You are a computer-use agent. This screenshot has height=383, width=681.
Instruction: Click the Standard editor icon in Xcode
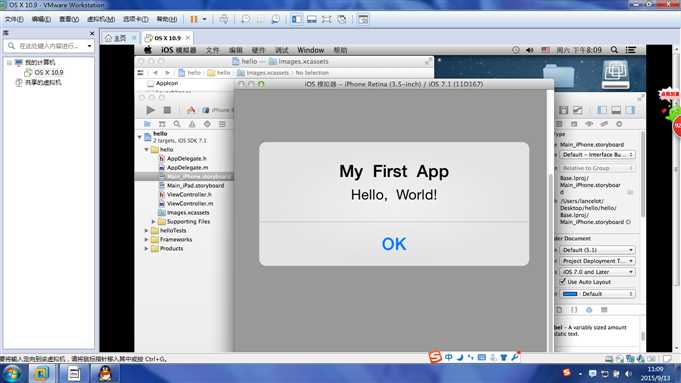pos(563,110)
